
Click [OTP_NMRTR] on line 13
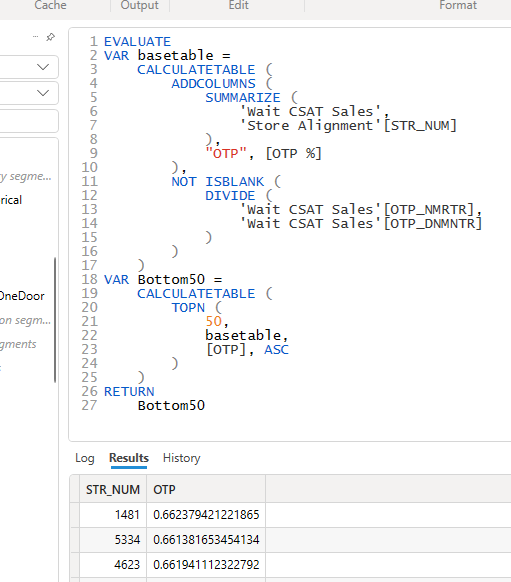pyautogui.click(x=429, y=210)
